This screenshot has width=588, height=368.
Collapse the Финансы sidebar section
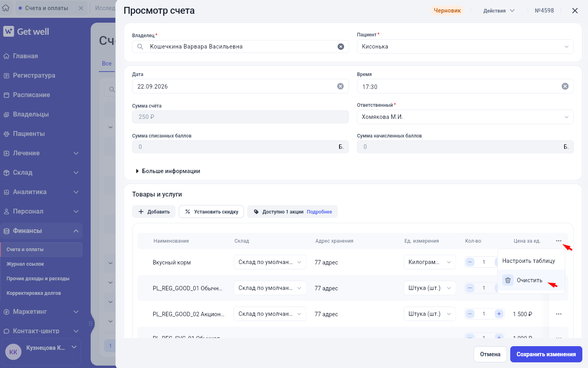click(x=41, y=231)
